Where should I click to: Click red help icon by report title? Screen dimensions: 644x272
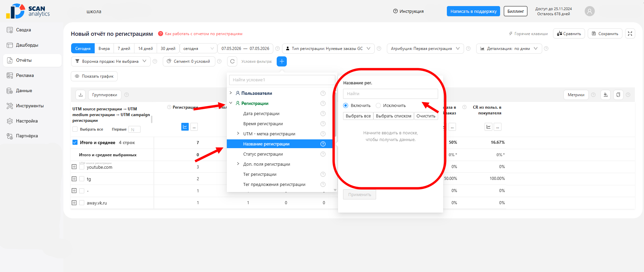click(x=161, y=34)
